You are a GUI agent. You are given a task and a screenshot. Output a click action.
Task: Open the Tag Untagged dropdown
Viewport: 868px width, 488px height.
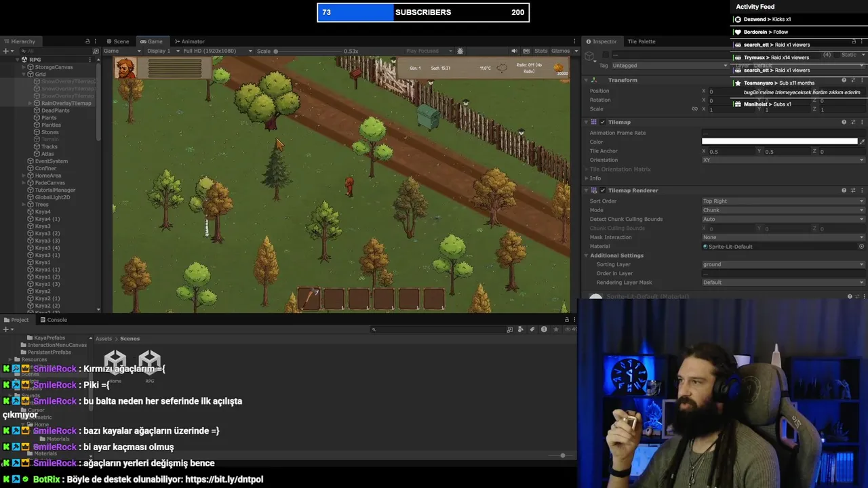tap(669, 66)
